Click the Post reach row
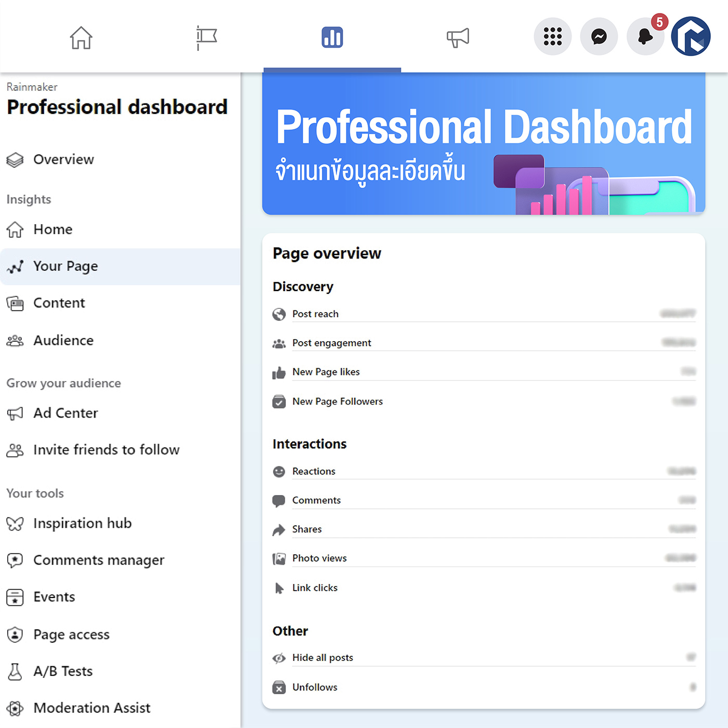Screen dimensions: 728x728 tap(484, 314)
